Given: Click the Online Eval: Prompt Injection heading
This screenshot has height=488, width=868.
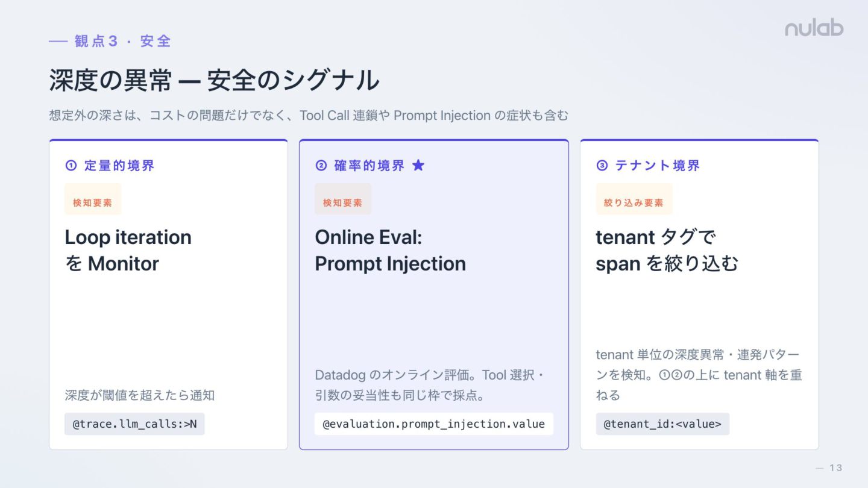Looking at the screenshot, I should 390,250.
